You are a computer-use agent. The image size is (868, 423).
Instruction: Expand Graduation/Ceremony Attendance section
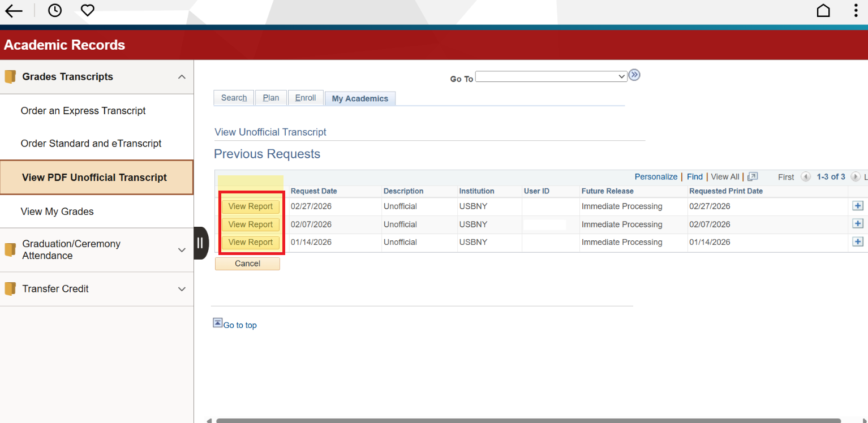(182, 249)
